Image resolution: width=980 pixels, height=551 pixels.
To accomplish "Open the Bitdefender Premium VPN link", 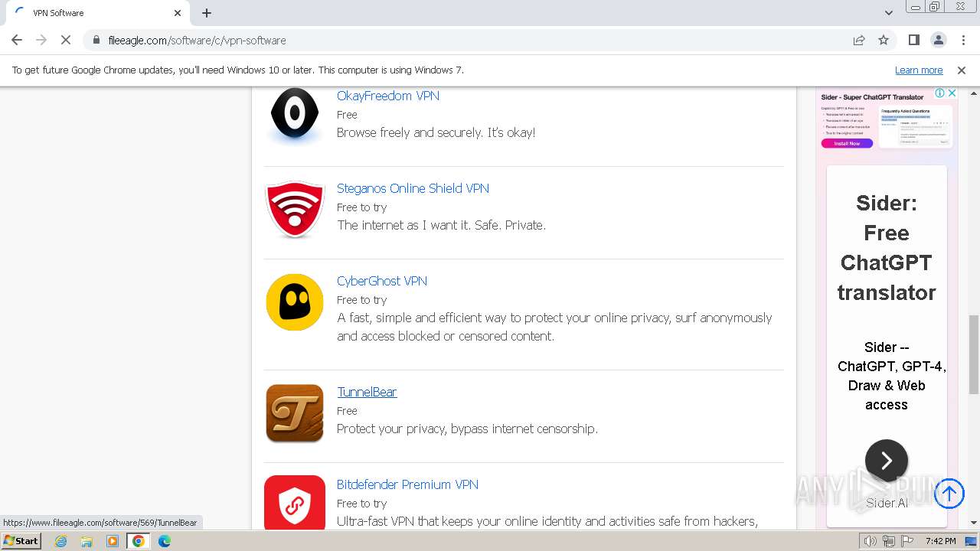I will coord(407,484).
